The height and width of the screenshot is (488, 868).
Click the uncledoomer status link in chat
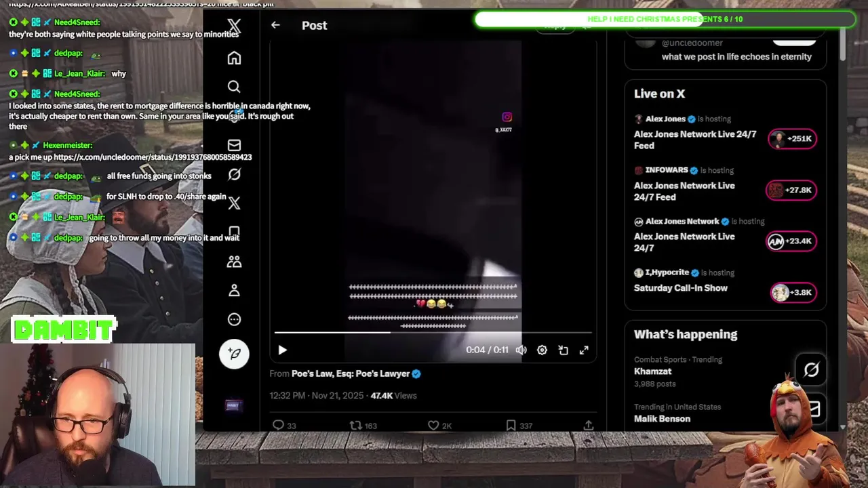[153, 157]
